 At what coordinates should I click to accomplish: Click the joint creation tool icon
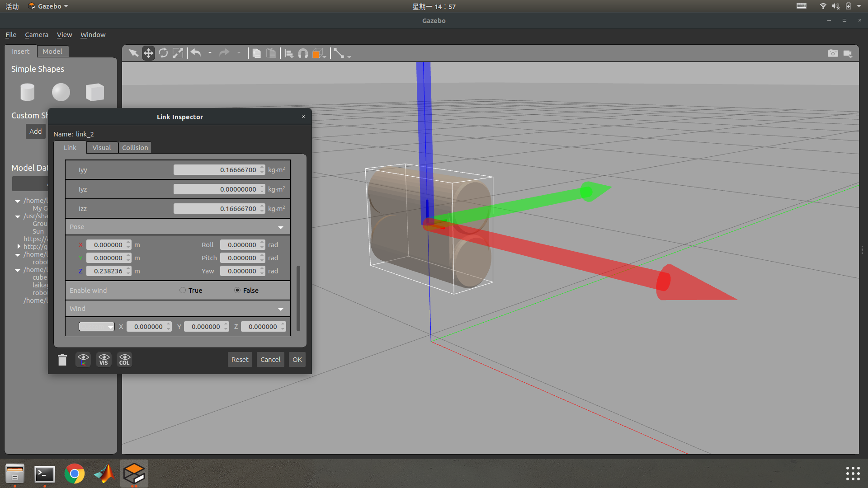pyautogui.click(x=339, y=53)
